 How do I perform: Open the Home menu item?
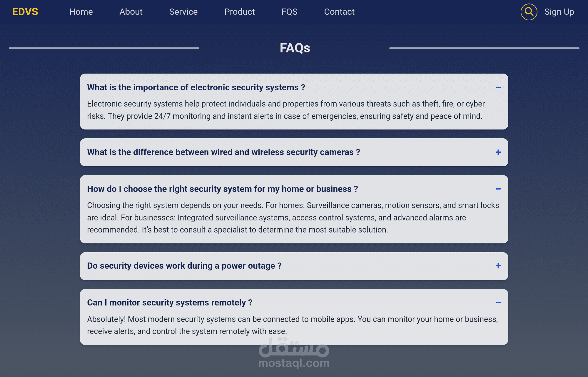[81, 12]
